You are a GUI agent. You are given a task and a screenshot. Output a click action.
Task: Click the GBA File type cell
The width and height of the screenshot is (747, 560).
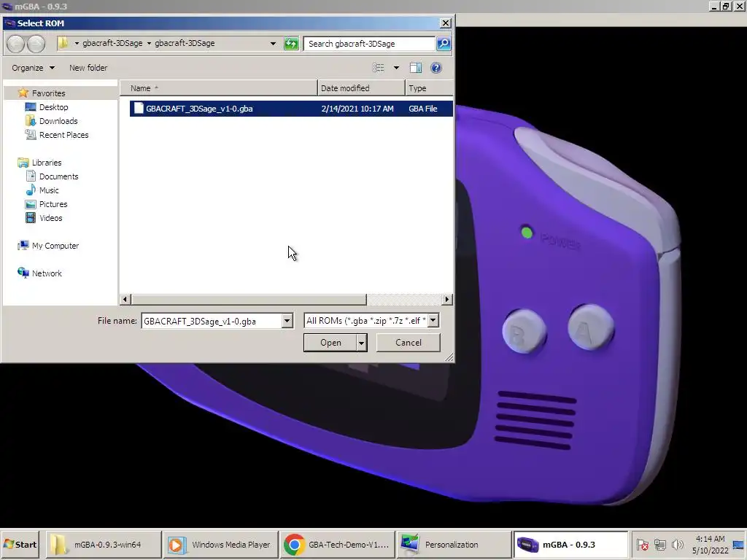pos(423,109)
